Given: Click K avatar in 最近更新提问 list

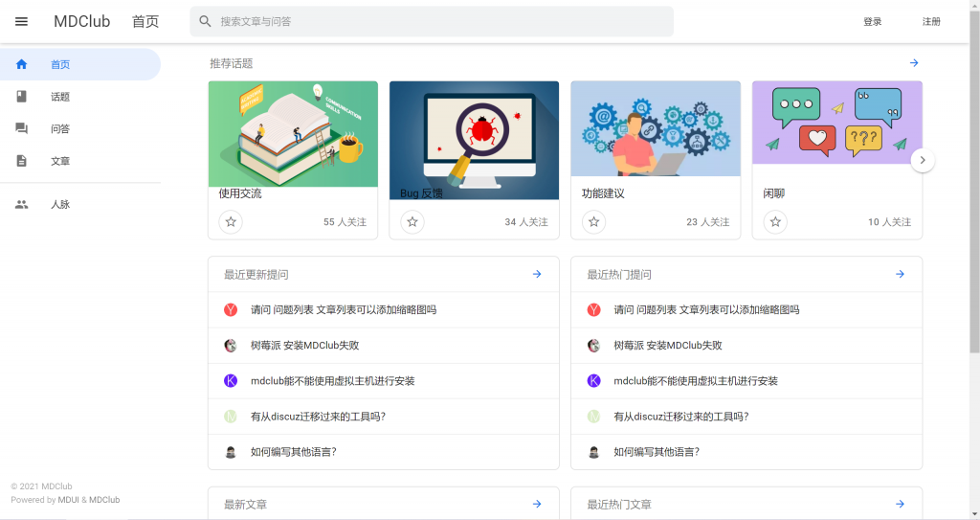Looking at the screenshot, I should (231, 380).
